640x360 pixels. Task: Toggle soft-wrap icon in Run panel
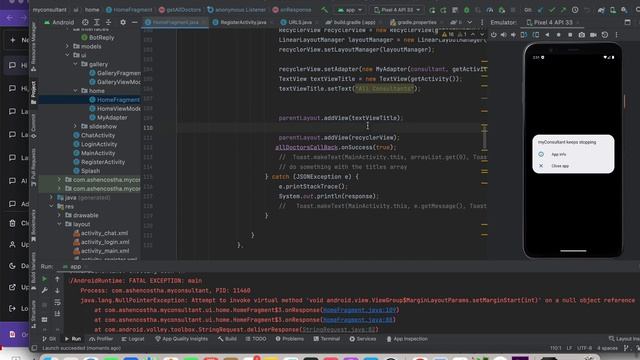tap(57, 302)
